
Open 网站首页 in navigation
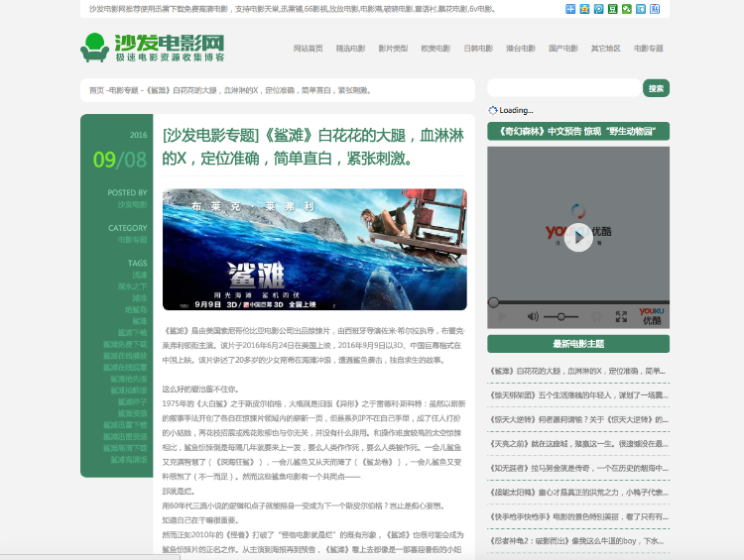click(x=308, y=49)
